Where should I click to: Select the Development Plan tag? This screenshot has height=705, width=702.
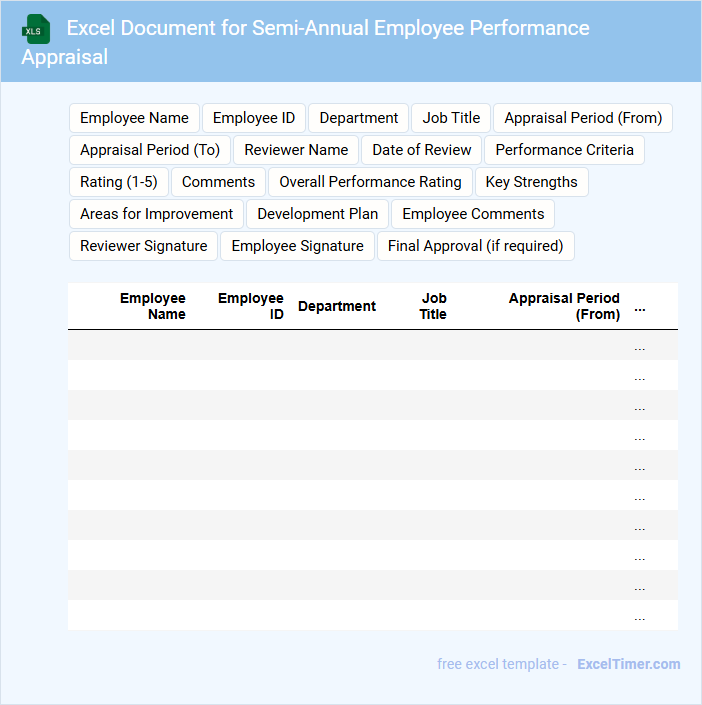[x=318, y=214]
